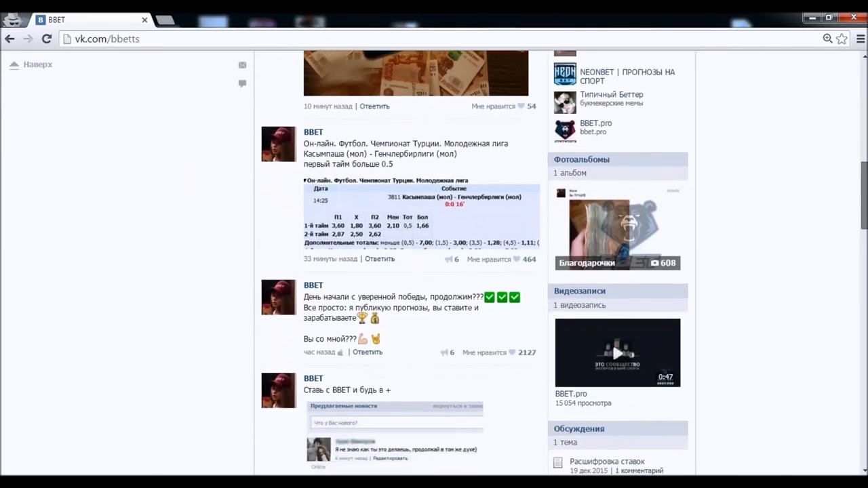Open the betting odds table image
Image resolution: width=868 pixels, height=488 pixels.
tap(422, 213)
